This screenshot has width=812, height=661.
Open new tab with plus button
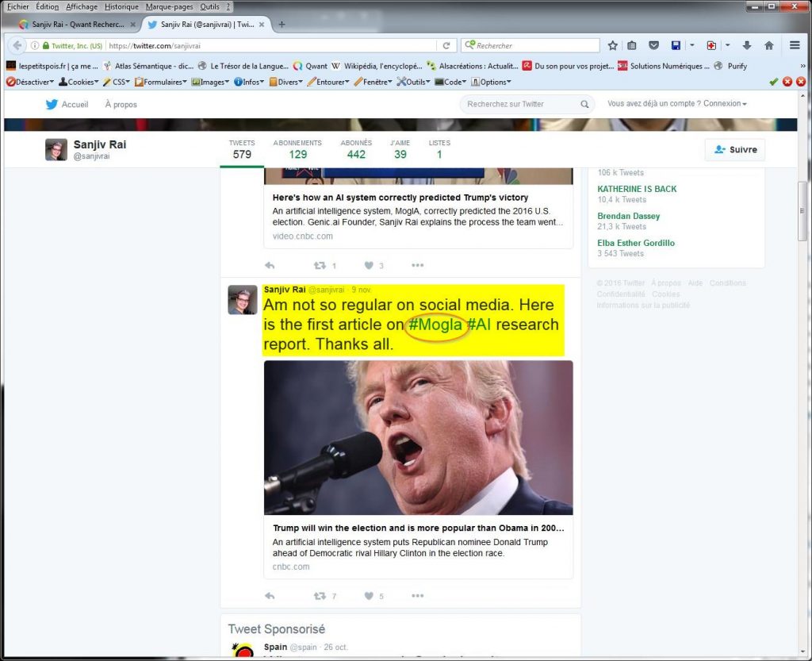[x=282, y=24]
